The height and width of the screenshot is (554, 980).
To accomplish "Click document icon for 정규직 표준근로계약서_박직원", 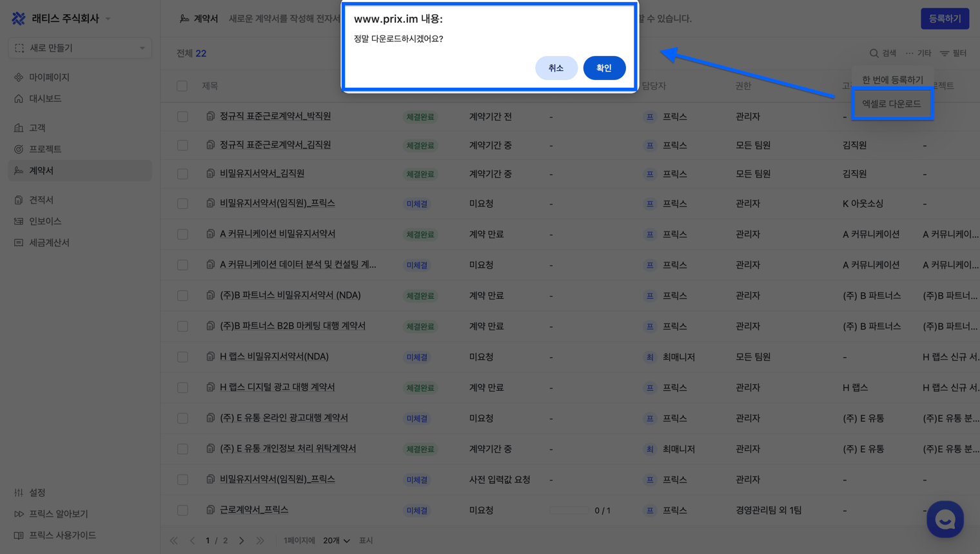I will (x=210, y=116).
